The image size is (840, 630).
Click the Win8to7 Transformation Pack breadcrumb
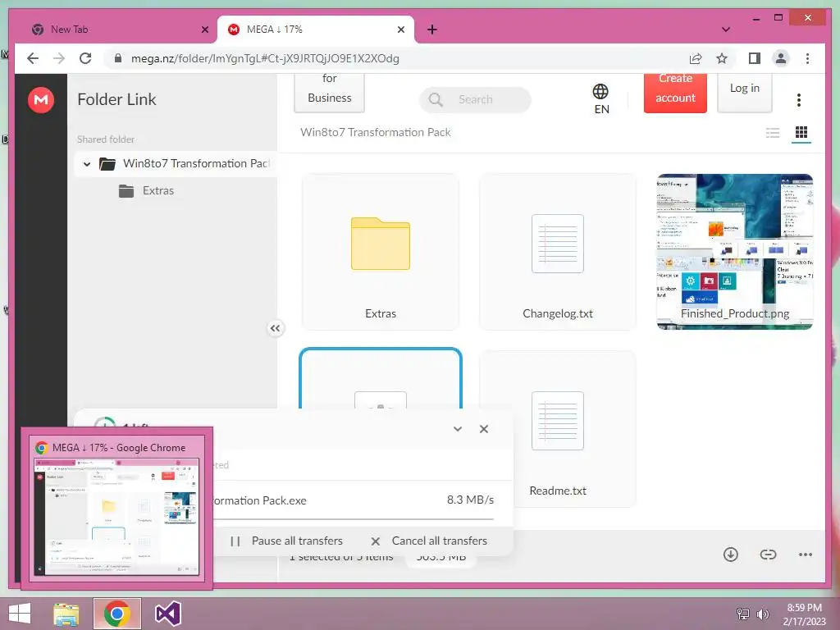point(376,132)
